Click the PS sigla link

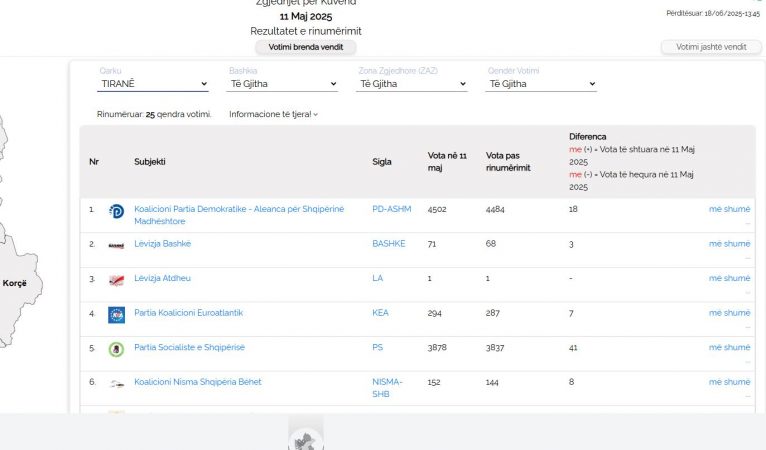[378, 347]
